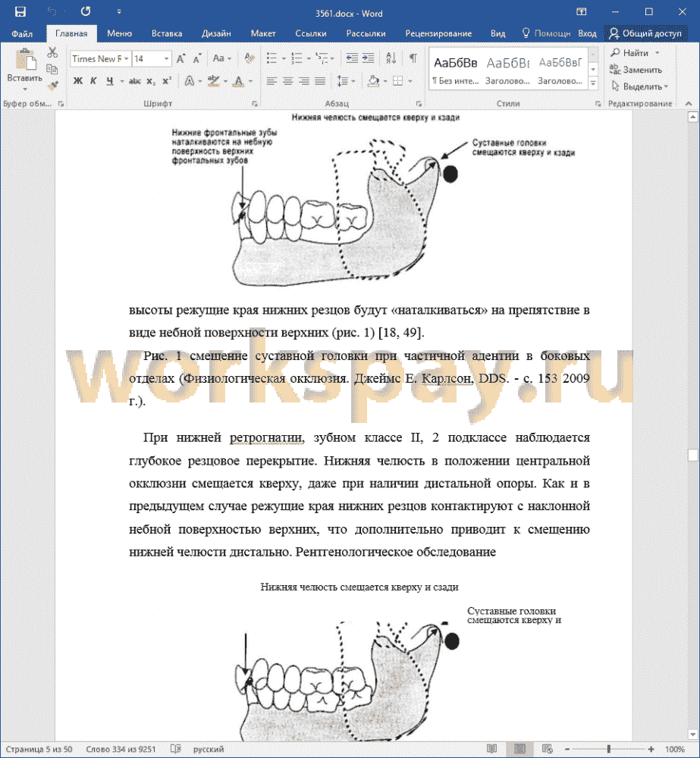Zoom out with the minus button
Image resolution: width=700 pixels, height=758 pixels.
click(x=567, y=750)
